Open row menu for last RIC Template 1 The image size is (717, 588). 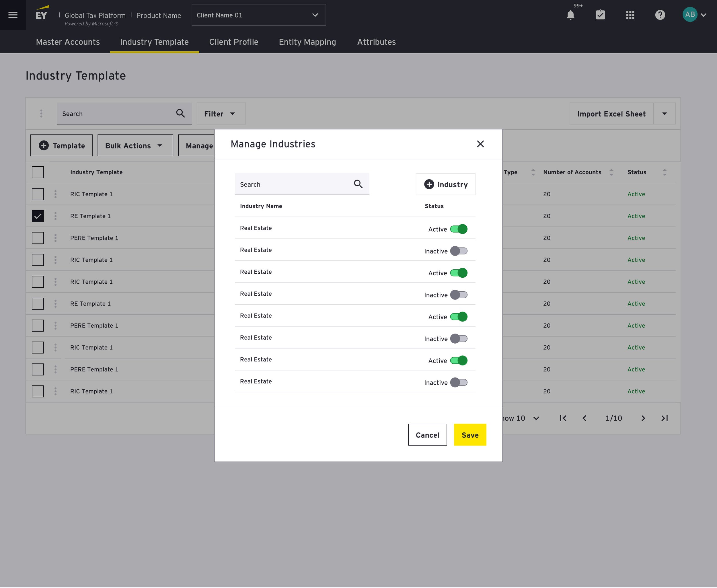pos(56,391)
